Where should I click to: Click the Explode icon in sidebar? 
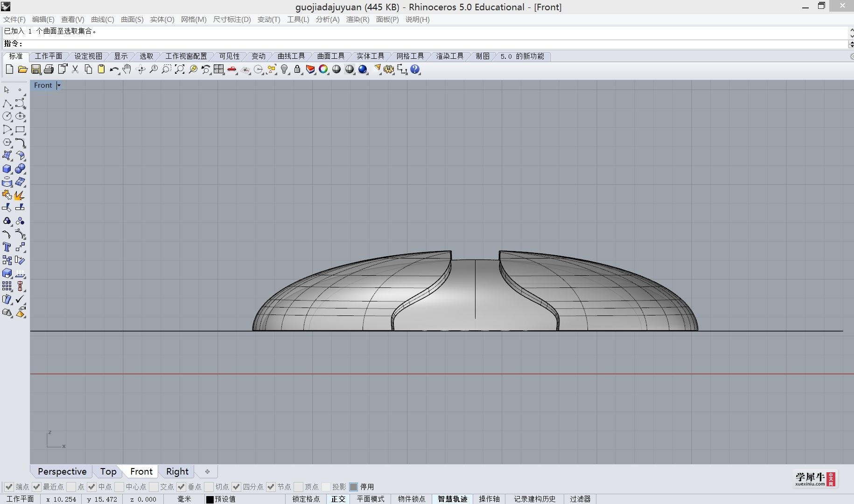(20, 195)
